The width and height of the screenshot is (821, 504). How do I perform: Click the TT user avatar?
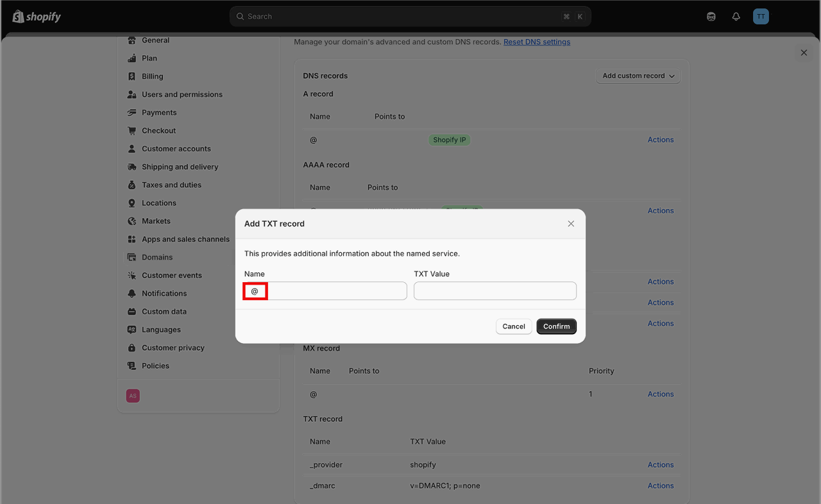[761, 17]
